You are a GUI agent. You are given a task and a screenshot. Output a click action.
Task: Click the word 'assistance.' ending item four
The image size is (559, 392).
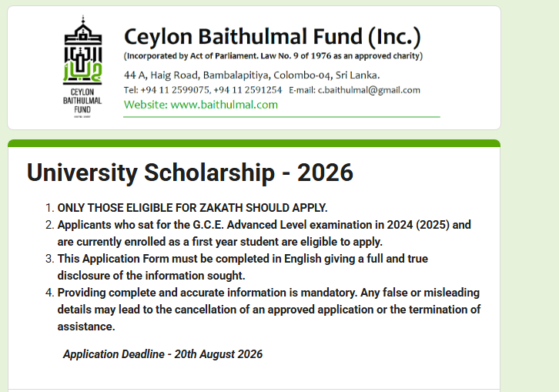[x=86, y=327]
